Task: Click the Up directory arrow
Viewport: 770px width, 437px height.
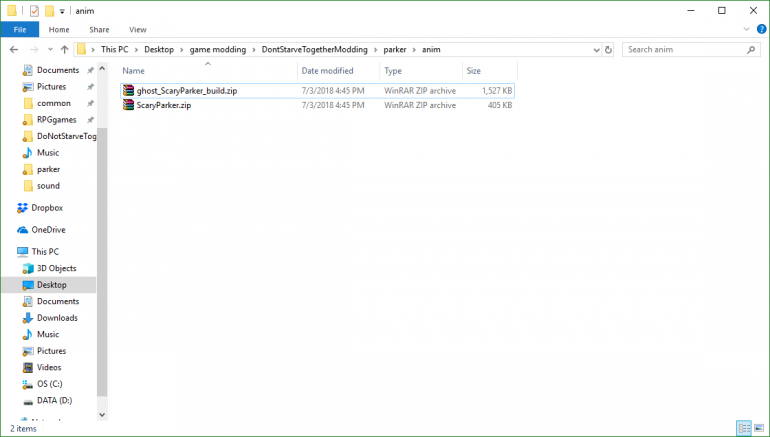Action: pos(65,49)
